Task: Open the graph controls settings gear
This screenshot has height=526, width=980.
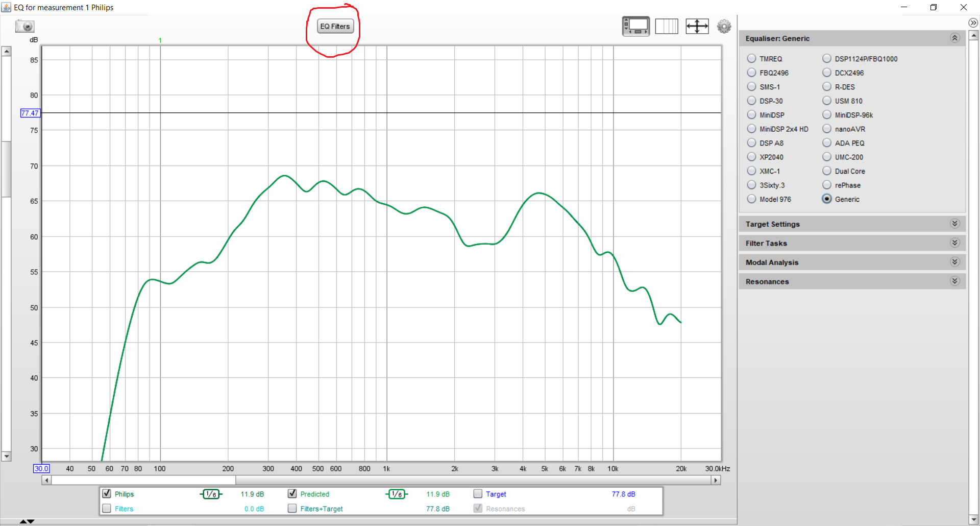Action: [724, 26]
